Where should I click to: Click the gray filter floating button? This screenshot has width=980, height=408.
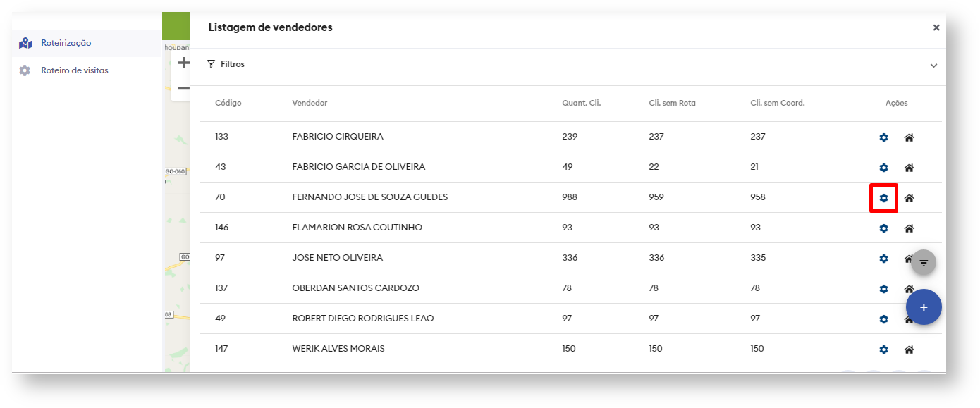[x=924, y=262]
